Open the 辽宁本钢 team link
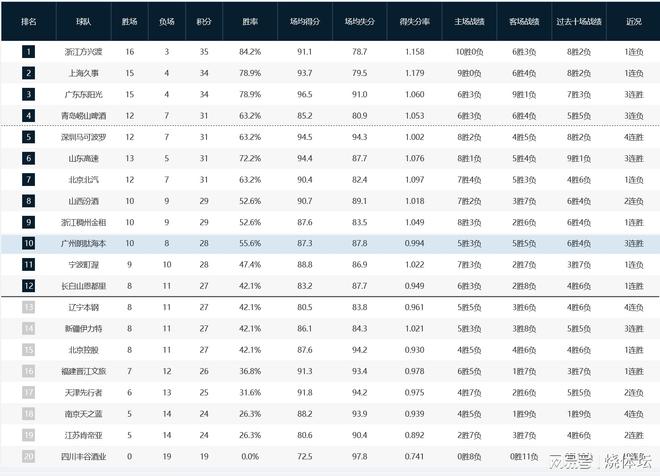 86,307
